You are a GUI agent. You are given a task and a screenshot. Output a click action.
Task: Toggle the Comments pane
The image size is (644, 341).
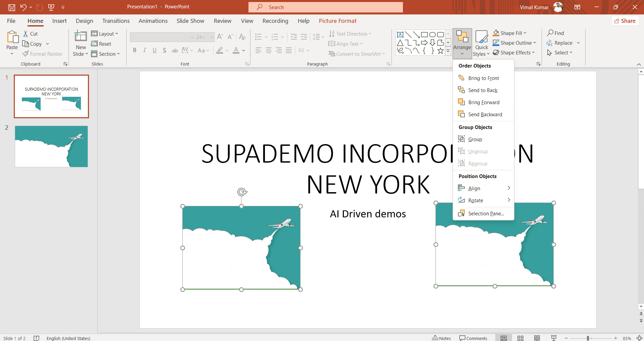pyautogui.click(x=473, y=338)
